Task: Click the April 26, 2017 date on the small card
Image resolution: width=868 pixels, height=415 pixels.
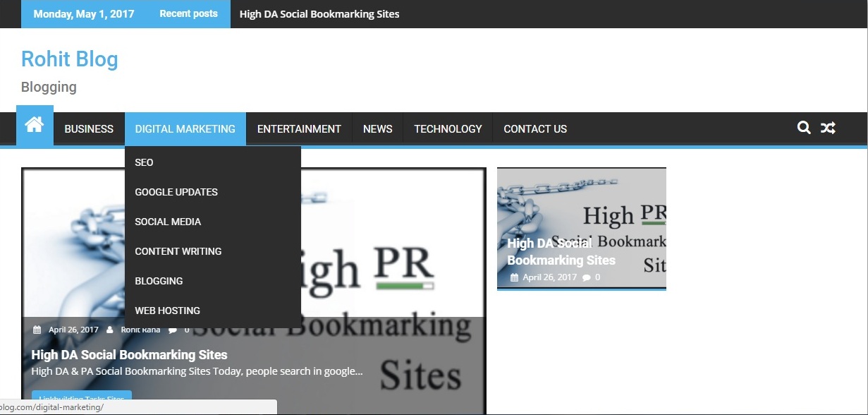Action: coord(550,277)
